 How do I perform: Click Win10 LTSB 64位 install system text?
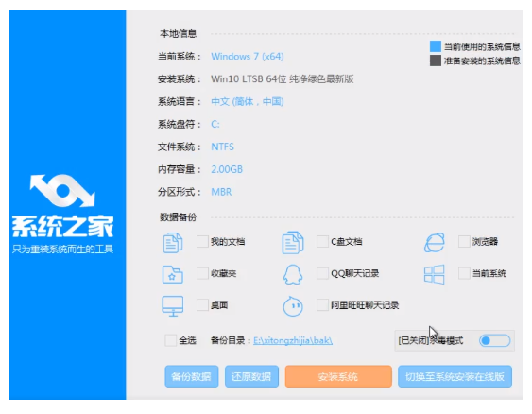point(283,79)
